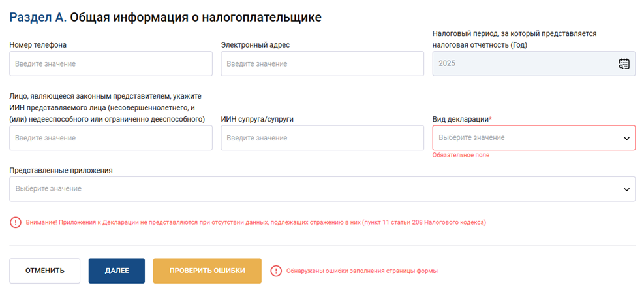
Task: Select the 'ИИН супруга/супруги' input field
Action: (322, 138)
